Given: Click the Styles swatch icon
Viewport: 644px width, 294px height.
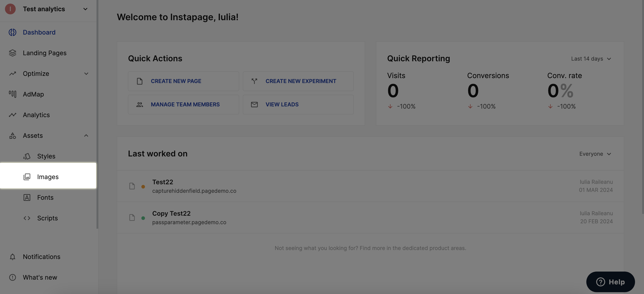Looking at the screenshot, I should pyautogui.click(x=27, y=156).
